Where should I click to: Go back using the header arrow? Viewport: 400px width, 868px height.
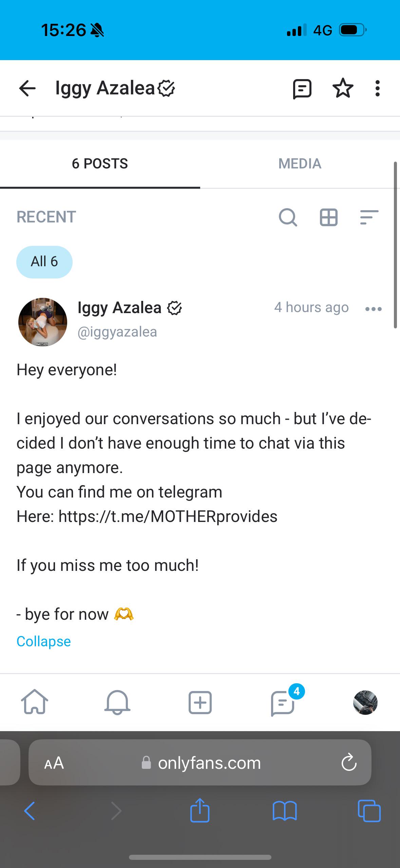[x=27, y=89]
